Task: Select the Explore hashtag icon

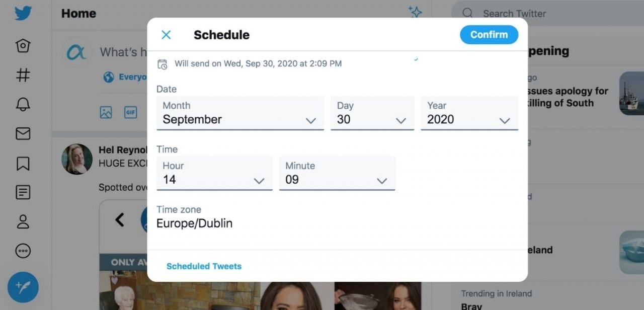Action: coord(23,74)
